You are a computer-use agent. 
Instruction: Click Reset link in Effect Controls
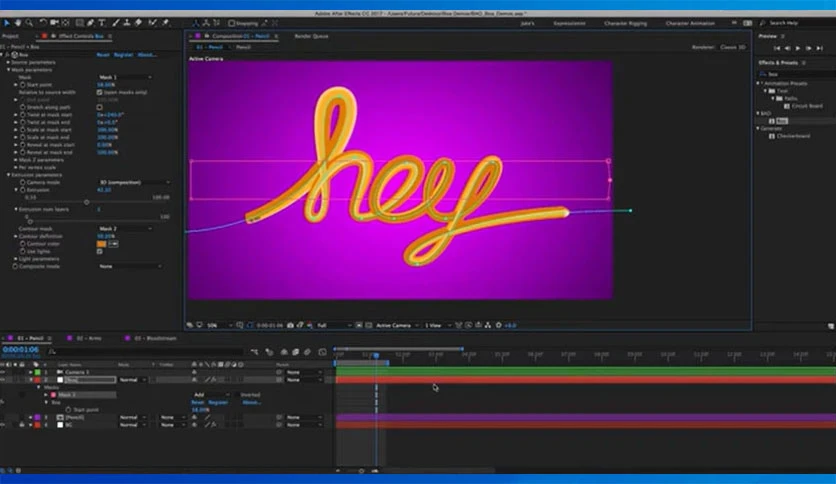(x=103, y=55)
